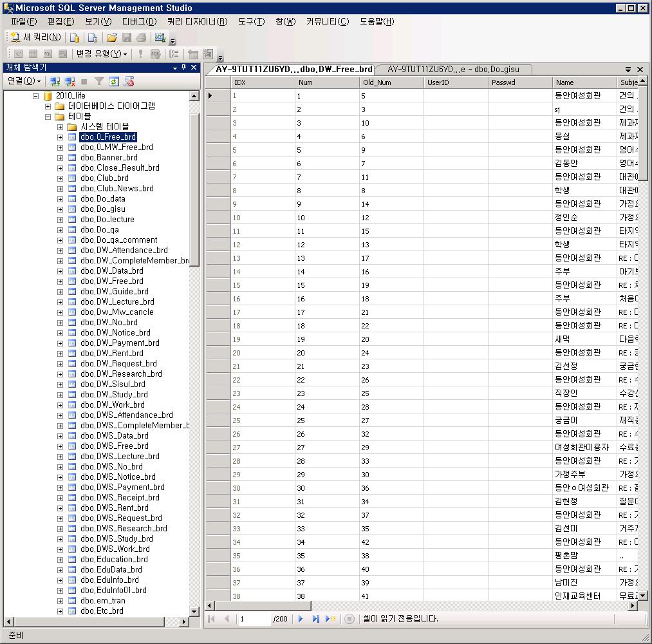Screen dimensions: 652x644
Task: Open File folder icon in toolbar
Action: [x=112, y=37]
